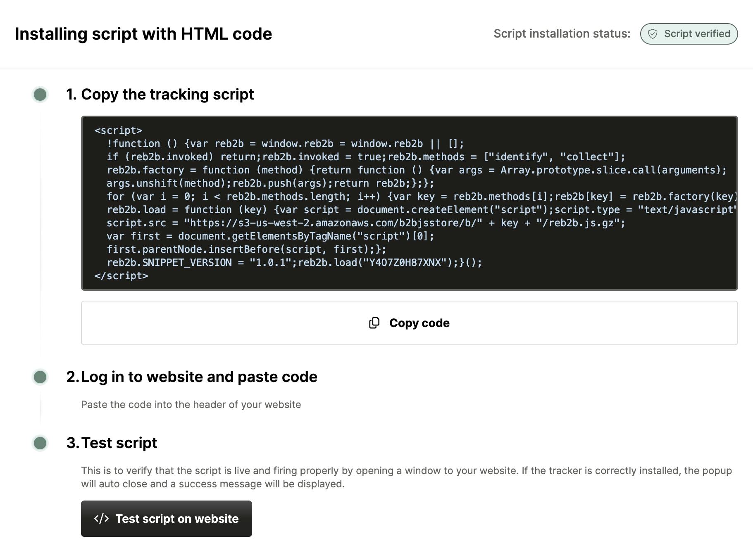Click the code brackets icon on Test button
This screenshot has width=753, height=560.
pos(101,519)
